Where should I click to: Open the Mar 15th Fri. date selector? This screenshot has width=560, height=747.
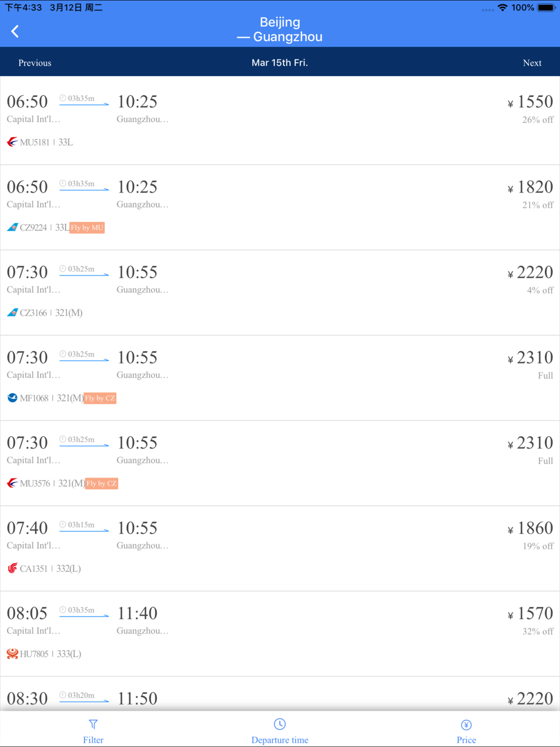[279, 63]
